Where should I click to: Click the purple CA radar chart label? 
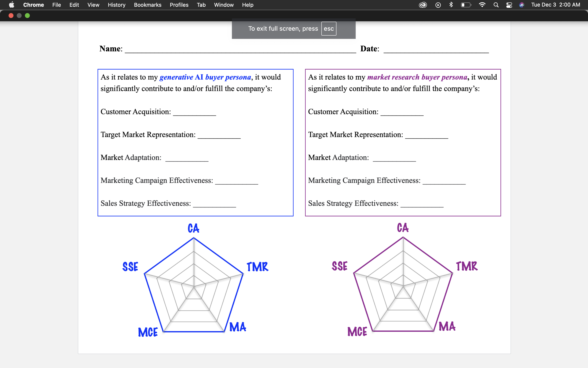[403, 228]
